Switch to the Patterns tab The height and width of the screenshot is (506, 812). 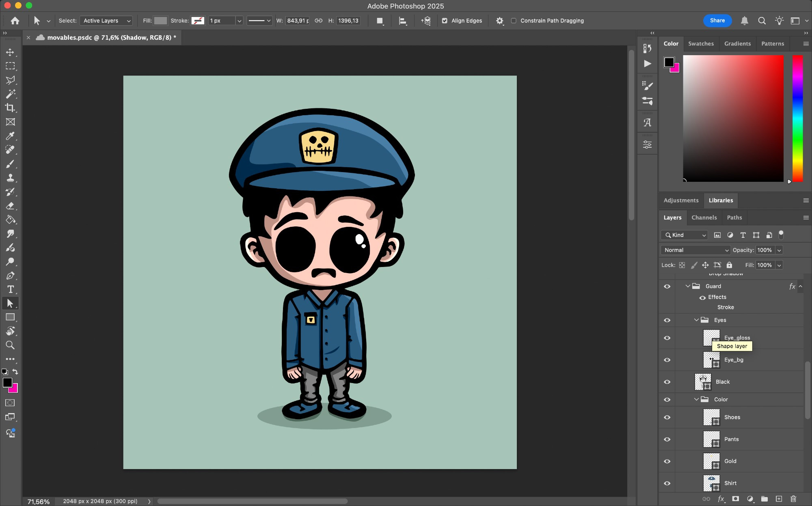coord(773,43)
